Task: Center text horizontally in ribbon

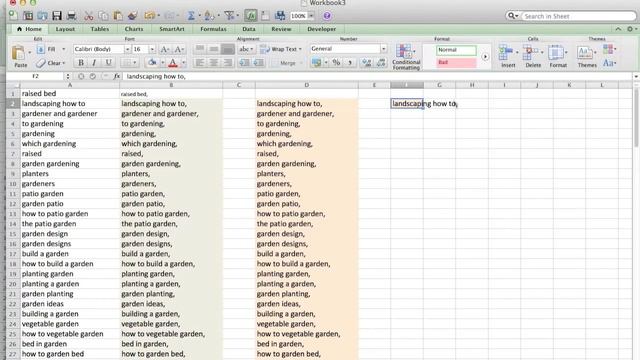Action: coord(213,63)
